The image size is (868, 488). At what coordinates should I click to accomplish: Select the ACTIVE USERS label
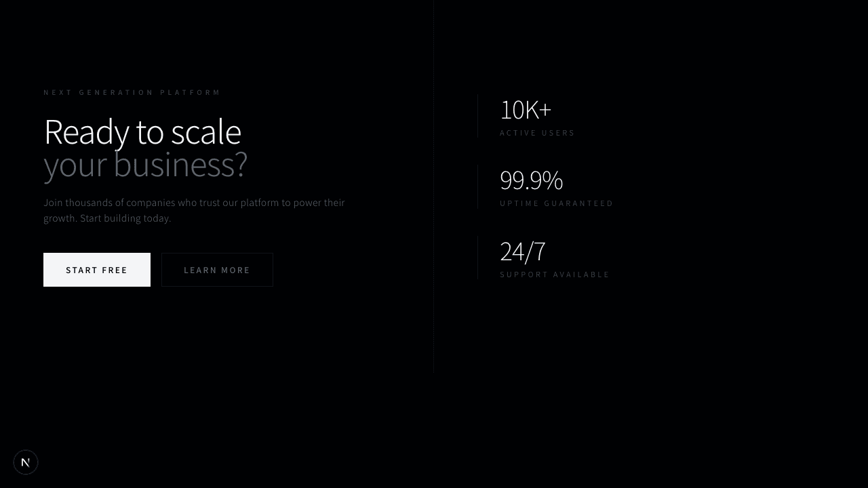(x=537, y=133)
